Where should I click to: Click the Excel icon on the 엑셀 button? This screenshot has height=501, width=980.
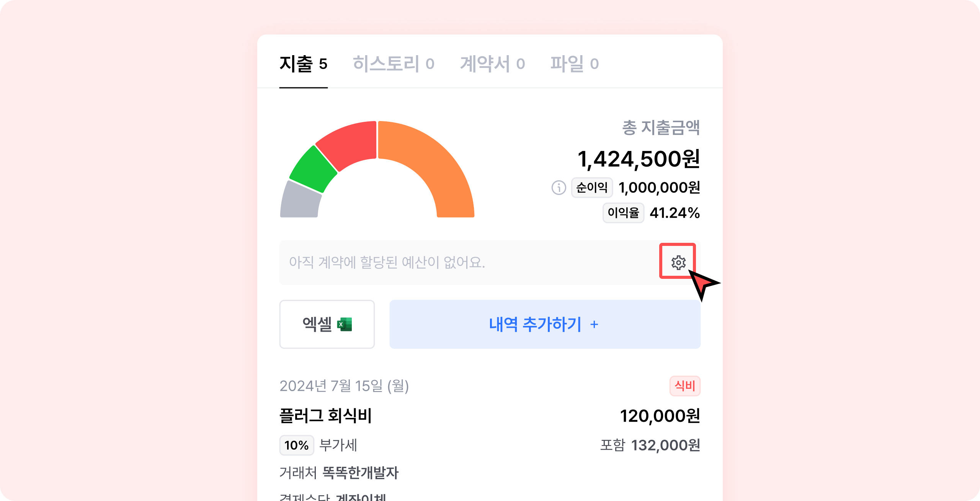[x=345, y=324]
